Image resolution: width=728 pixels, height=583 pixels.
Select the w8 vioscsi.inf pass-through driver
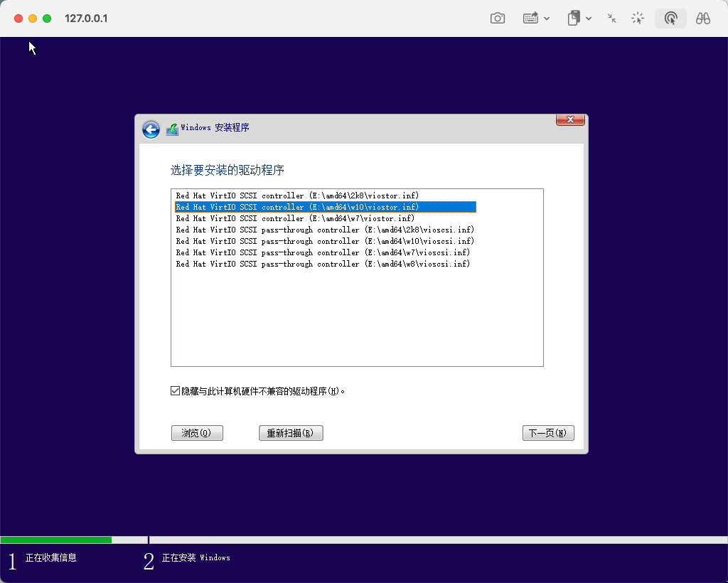click(x=323, y=264)
